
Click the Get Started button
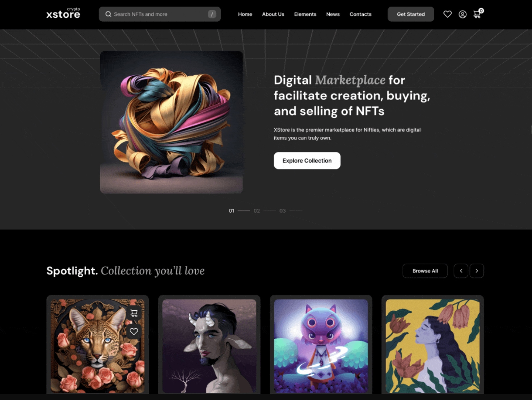[411, 14]
